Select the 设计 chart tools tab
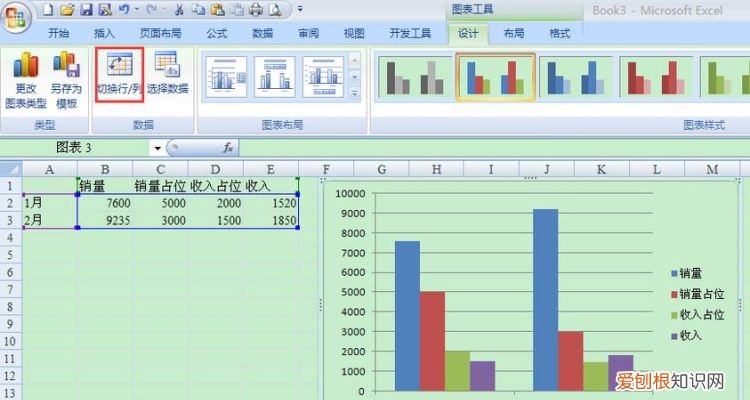Viewport: 750px width, 400px height. click(x=468, y=33)
